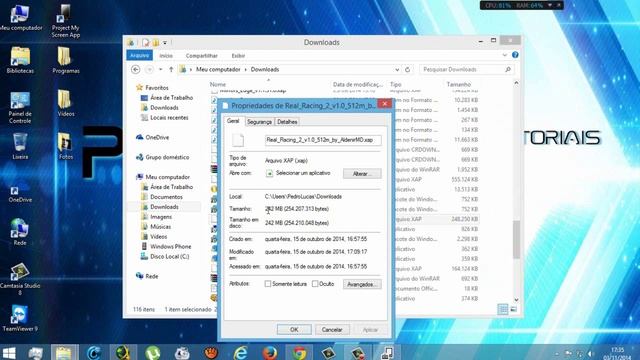Click the Windows Start button
Viewport: 640px width, 360px height.
tap(9, 353)
